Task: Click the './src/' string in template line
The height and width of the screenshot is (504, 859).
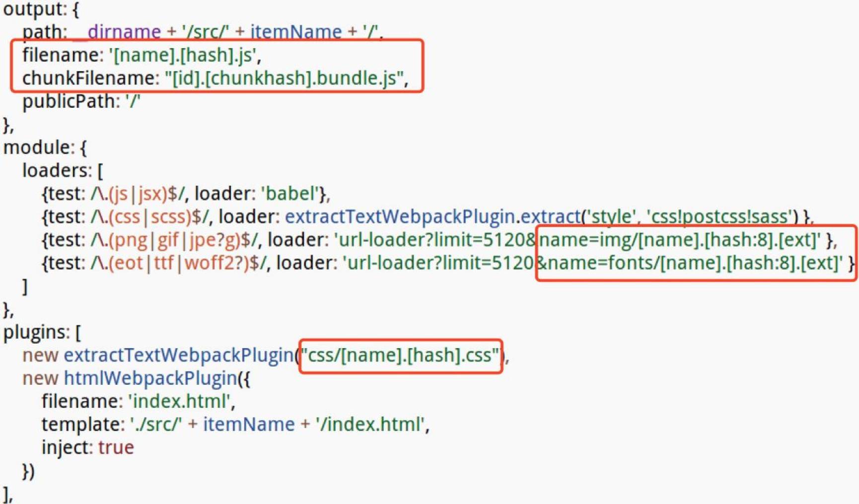Action: point(156,425)
